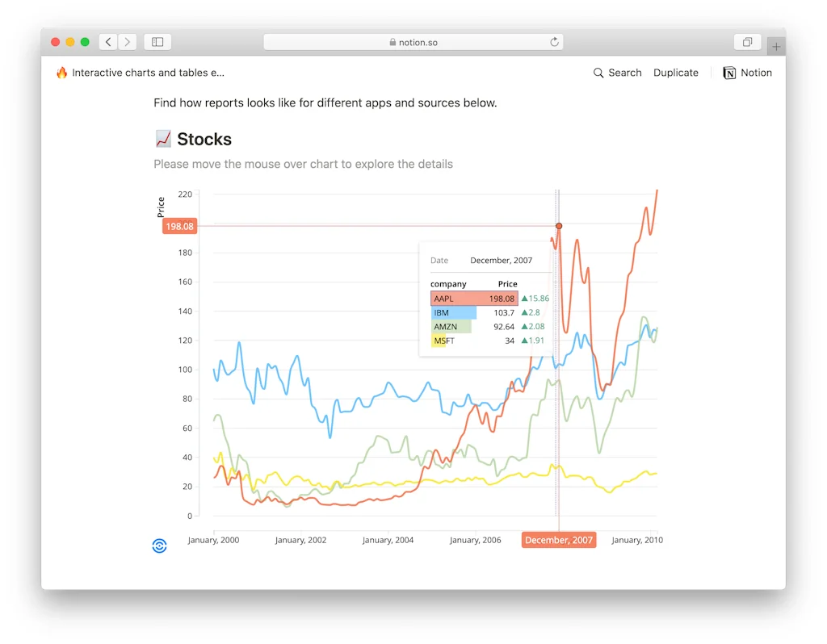Toggle the Safari sidebar button

(157, 42)
